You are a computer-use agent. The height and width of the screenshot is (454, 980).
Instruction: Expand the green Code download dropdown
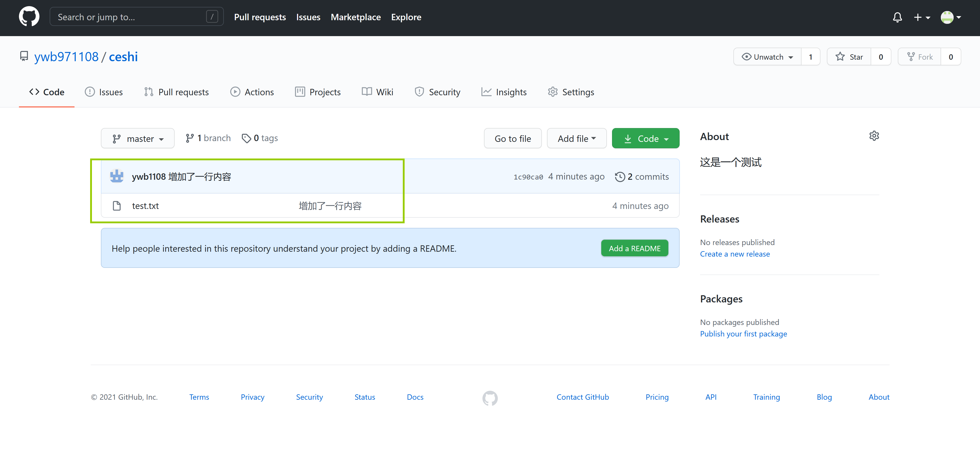click(646, 139)
